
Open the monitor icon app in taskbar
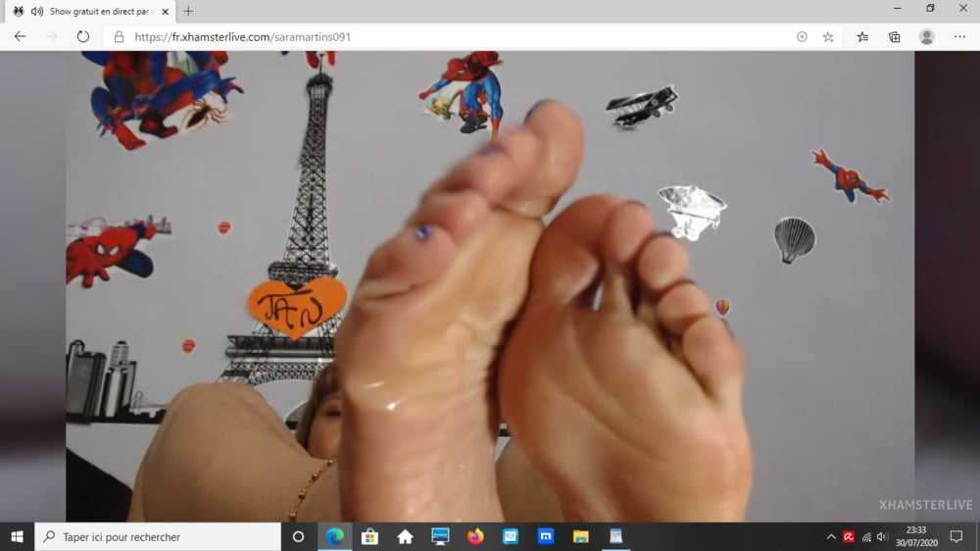click(x=440, y=536)
